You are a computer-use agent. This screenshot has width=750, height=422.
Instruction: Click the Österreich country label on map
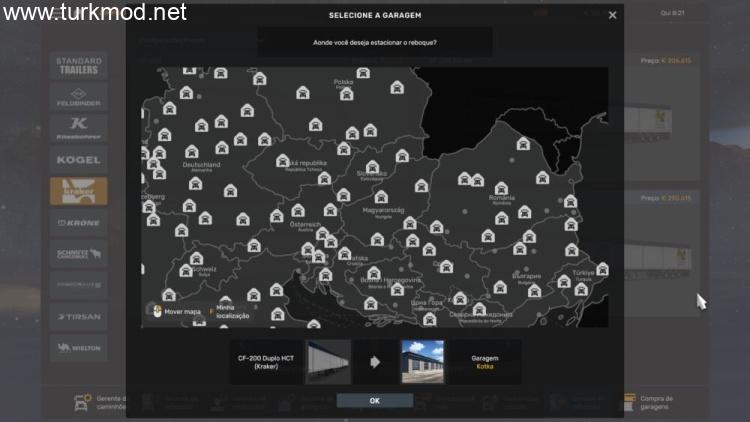point(305,224)
